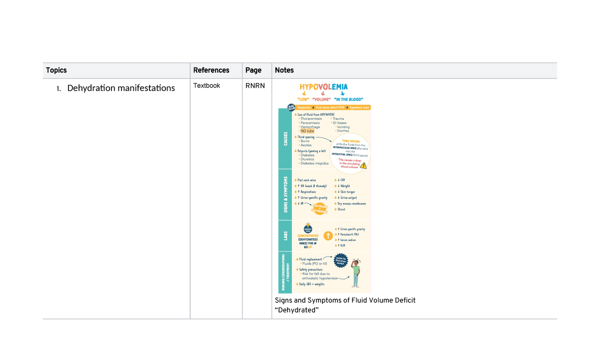The image size is (600, 364).
Task: Click the blue arrow above 'In the Blood'
Action: (342, 93)
